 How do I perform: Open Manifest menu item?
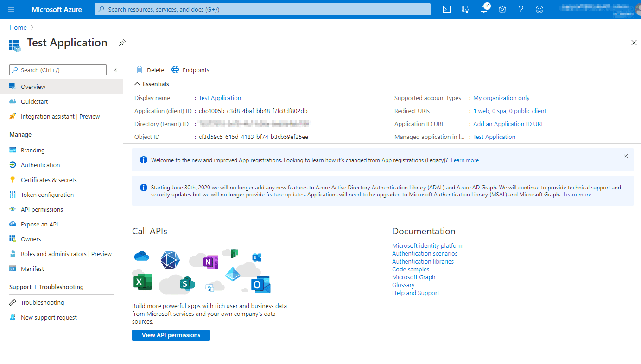tap(61, 269)
